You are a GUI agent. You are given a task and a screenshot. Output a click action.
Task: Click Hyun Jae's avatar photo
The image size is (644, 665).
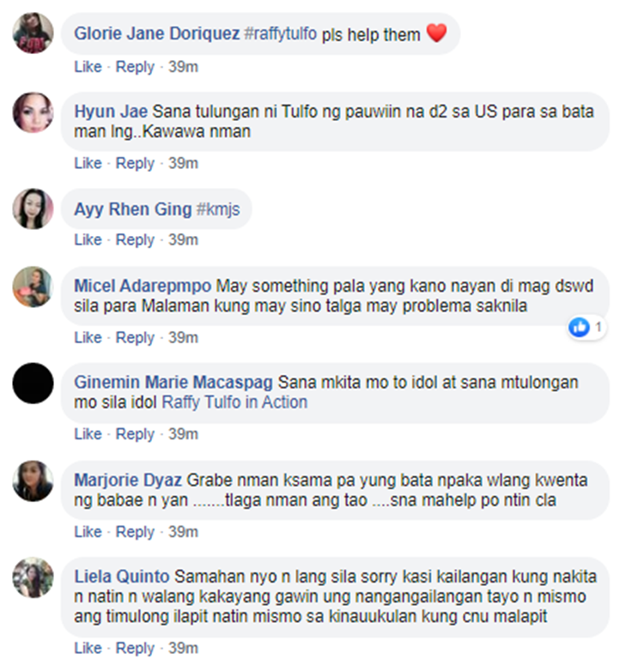coord(33,112)
